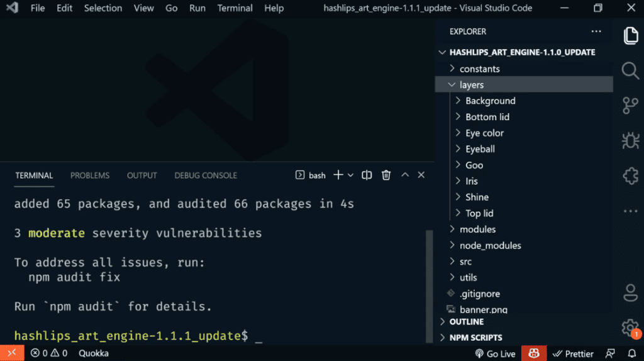Show errors and warnings count in status bar
Viewport: 644px width, 361px height.
(49, 353)
